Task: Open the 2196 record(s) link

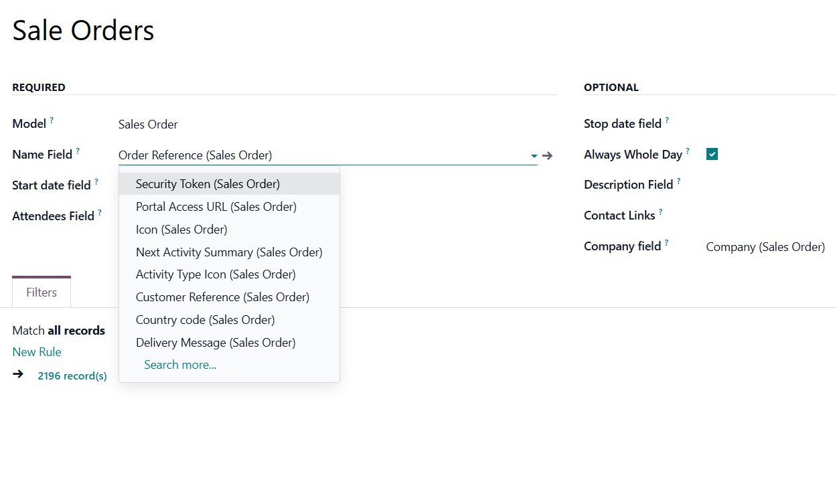Action: pos(72,376)
